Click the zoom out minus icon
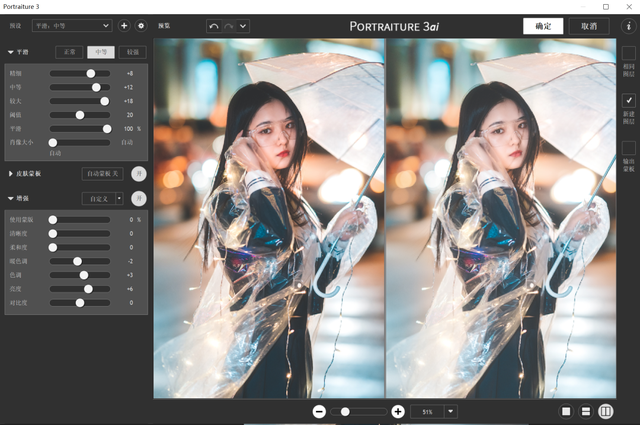The height and width of the screenshot is (425, 640). pyautogui.click(x=319, y=411)
